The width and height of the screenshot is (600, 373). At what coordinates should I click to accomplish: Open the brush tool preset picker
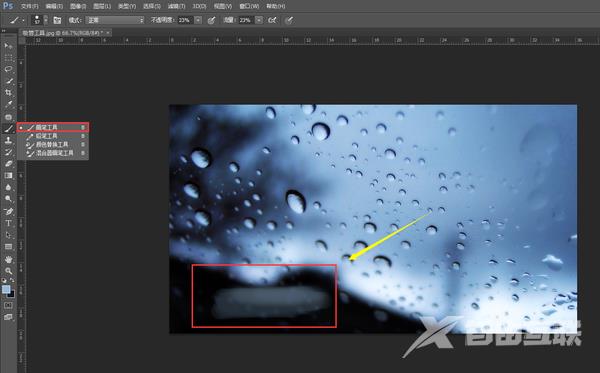coord(17,20)
